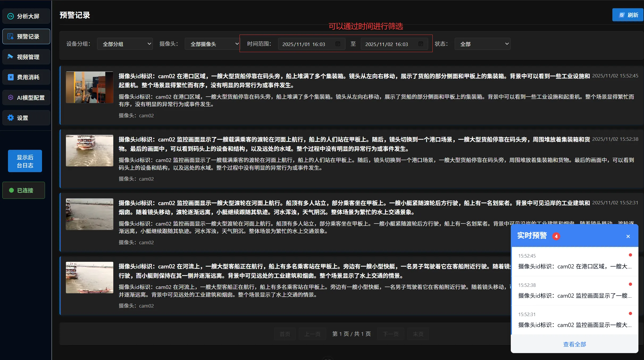
Task: Open the 15:52:38 realtime alert entry
Action: point(574,291)
